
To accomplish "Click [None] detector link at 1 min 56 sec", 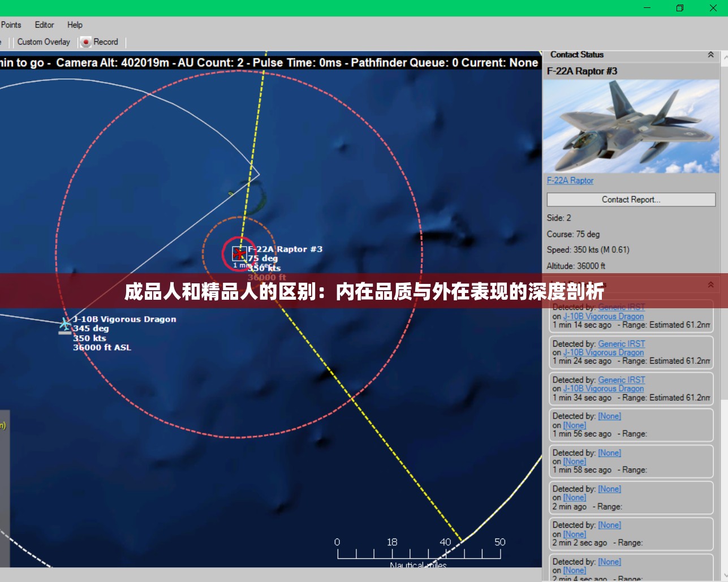I will click(x=609, y=416).
